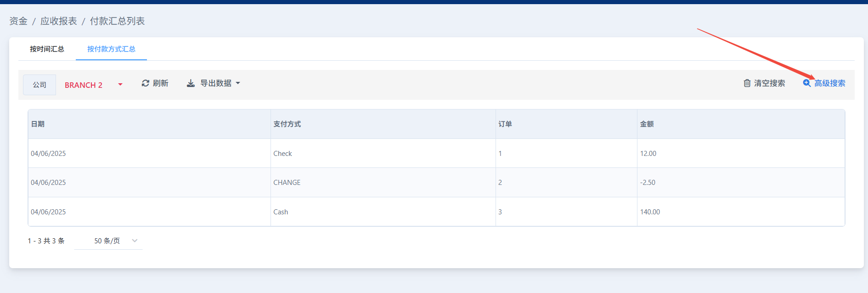This screenshot has height=293, width=868.
Task: Expand the BRANCH 2 company dropdown arrow
Action: [120, 85]
